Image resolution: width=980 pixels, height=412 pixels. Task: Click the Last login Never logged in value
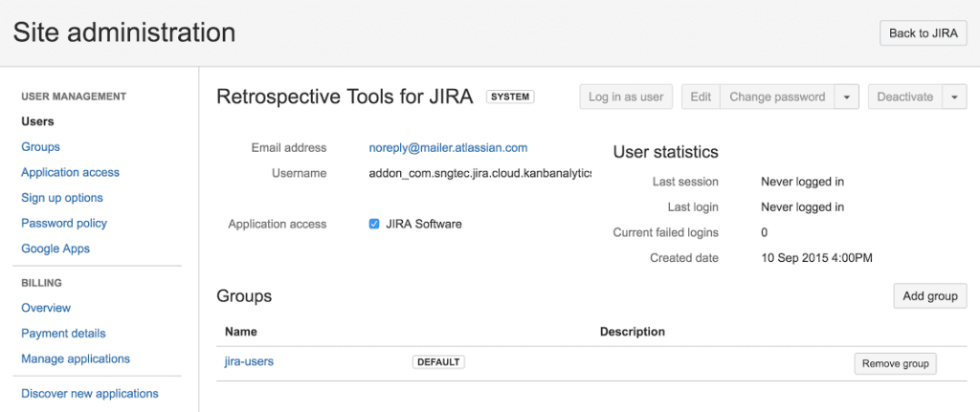click(x=803, y=207)
